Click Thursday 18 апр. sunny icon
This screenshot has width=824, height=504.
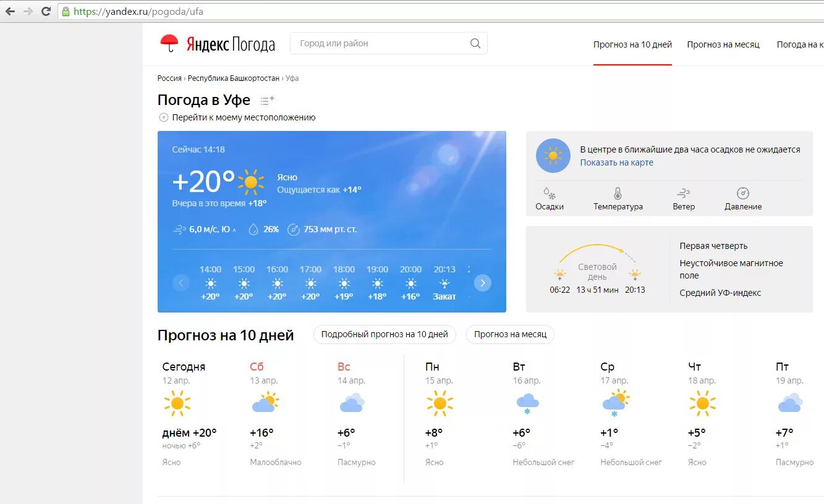pyautogui.click(x=703, y=403)
